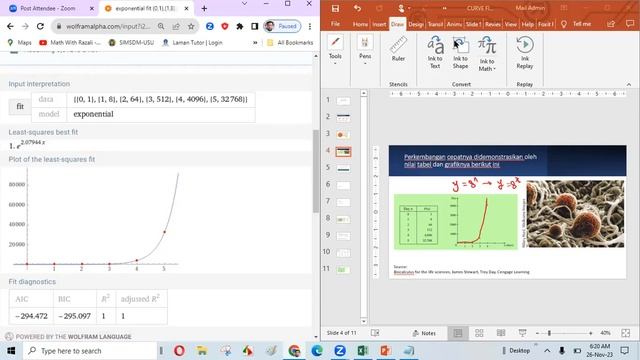Open Excel from the taskbar
This screenshot has width=640, height=360.
(x=362, y=351)
